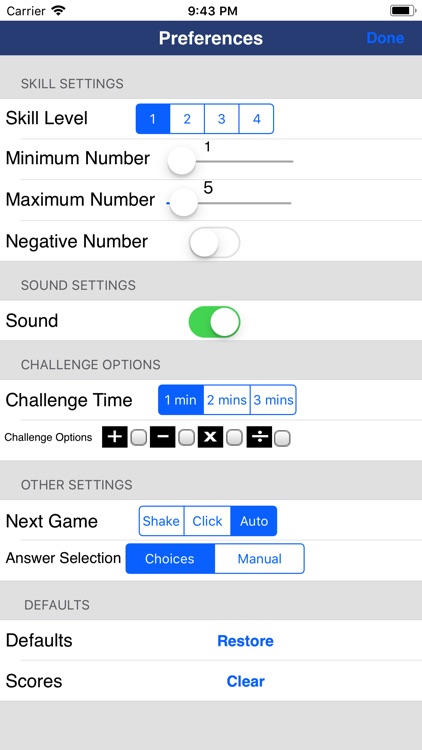The image size is (422, 750).
Task: Turn off the Sound switch
Action: (214, 321)
